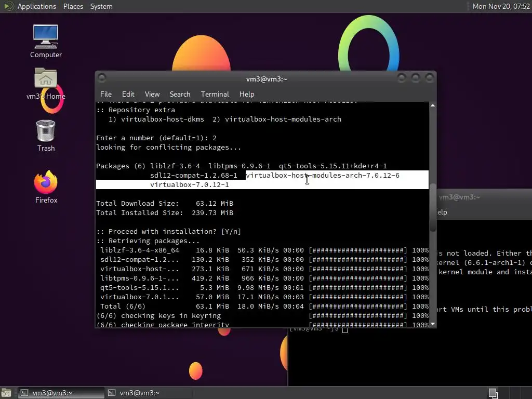This screenshot has height=399, width=532.
Task: Click the clock showing Mon Nov 20
Action: click(x=501, y=6)
